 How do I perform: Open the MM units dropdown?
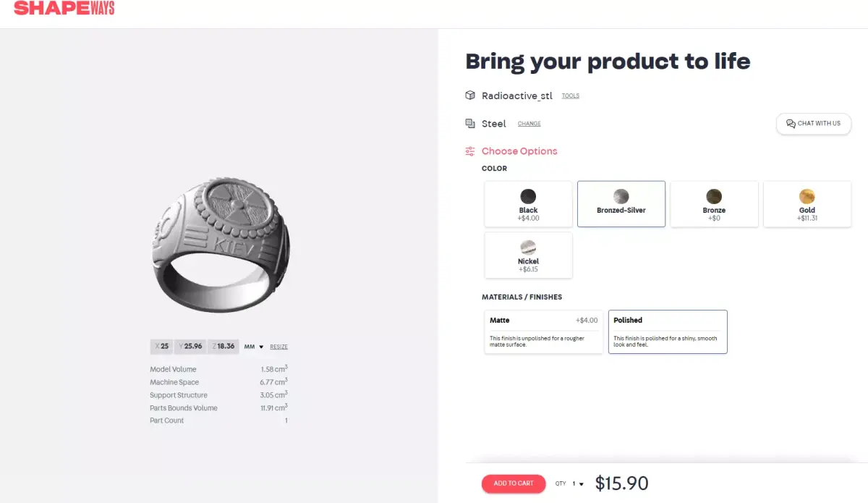254,347
